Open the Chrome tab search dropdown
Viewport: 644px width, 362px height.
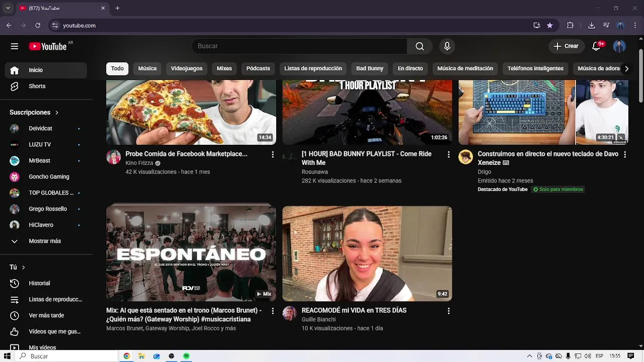tap(8, 8)
